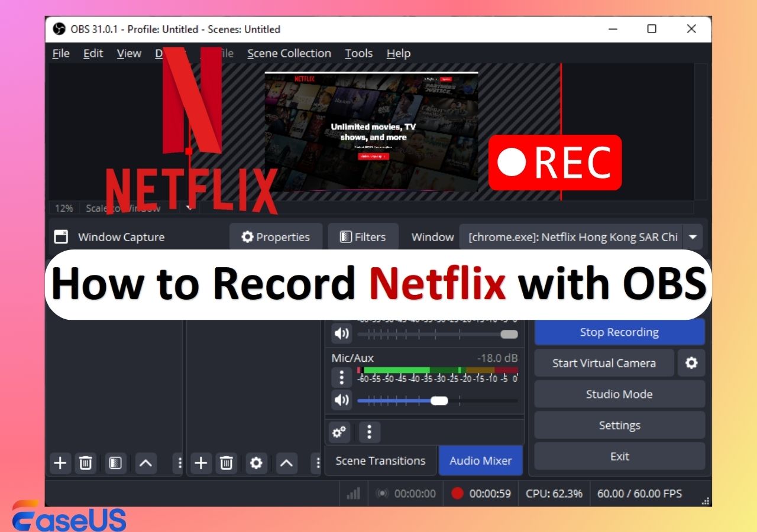Viewport: 757px width, 532px height.
Task: Select the chrome.exe Netflix window combo box
Action: click(x=581, y=237)
